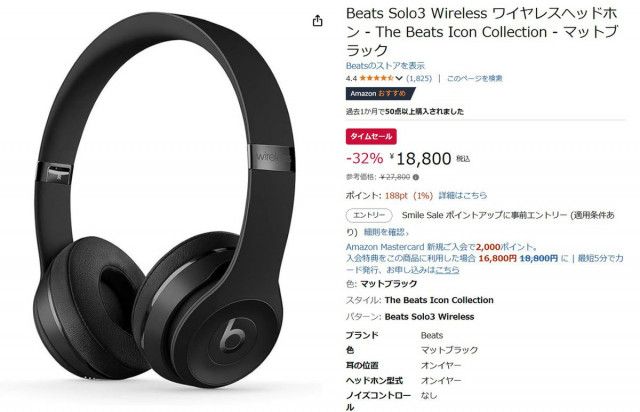The height and width of the screenshot is (412, 640).
Task: Click こちら card application link
Action: tap(447, 269)
